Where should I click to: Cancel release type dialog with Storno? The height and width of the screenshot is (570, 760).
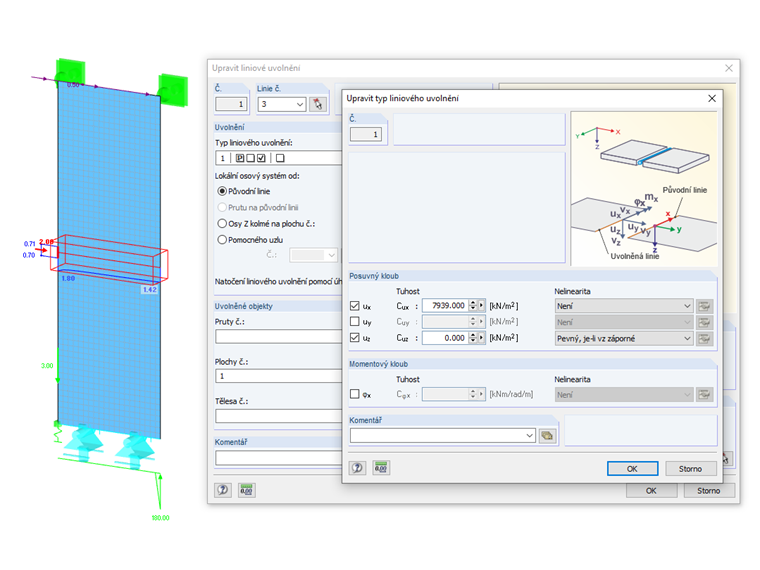690,469
